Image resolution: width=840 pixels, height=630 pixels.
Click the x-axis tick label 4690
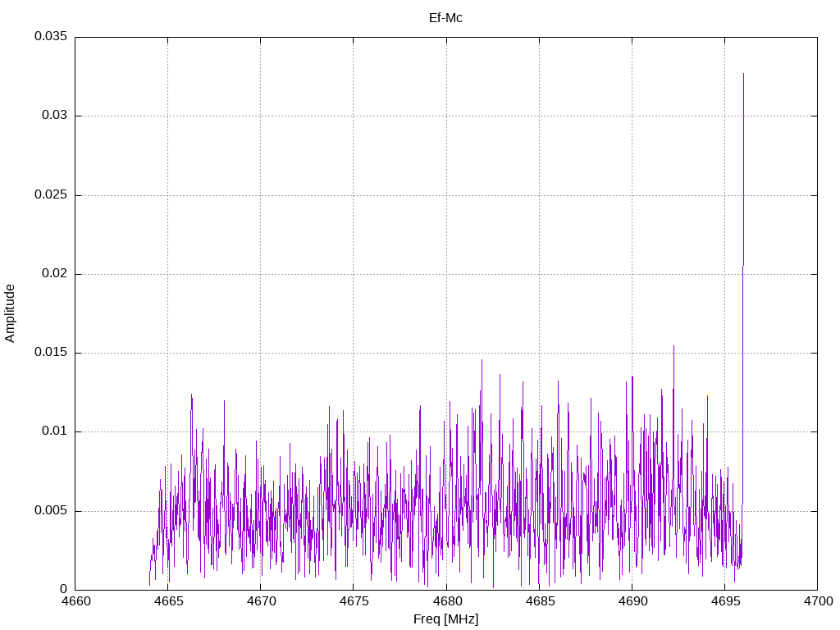click(632, 601)
